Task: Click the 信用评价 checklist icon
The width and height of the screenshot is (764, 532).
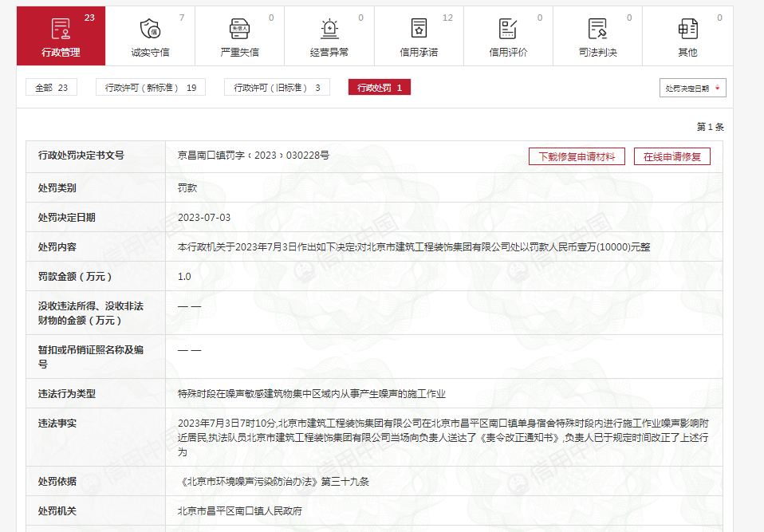Action: click(x=508, y=29)
